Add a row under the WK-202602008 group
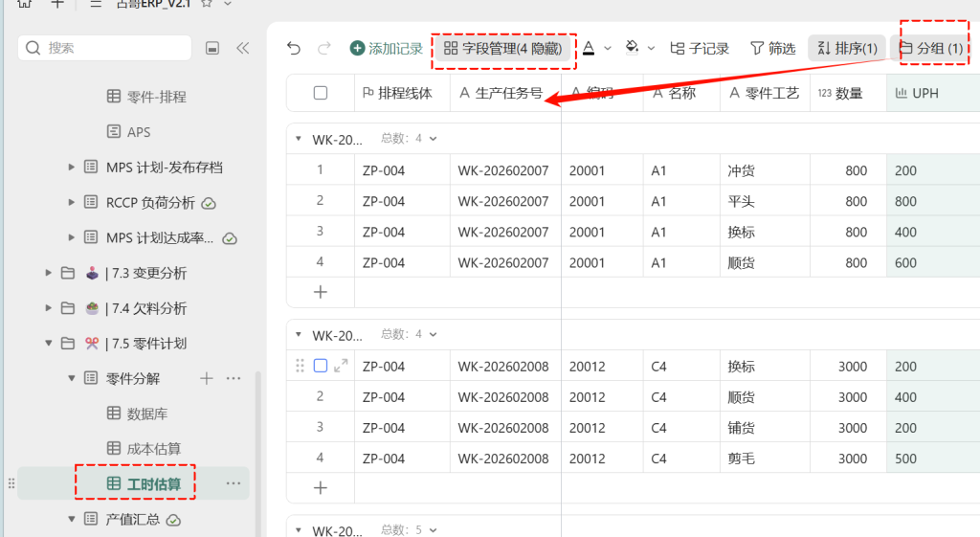 pyautogui.click(x=321, y=487)
